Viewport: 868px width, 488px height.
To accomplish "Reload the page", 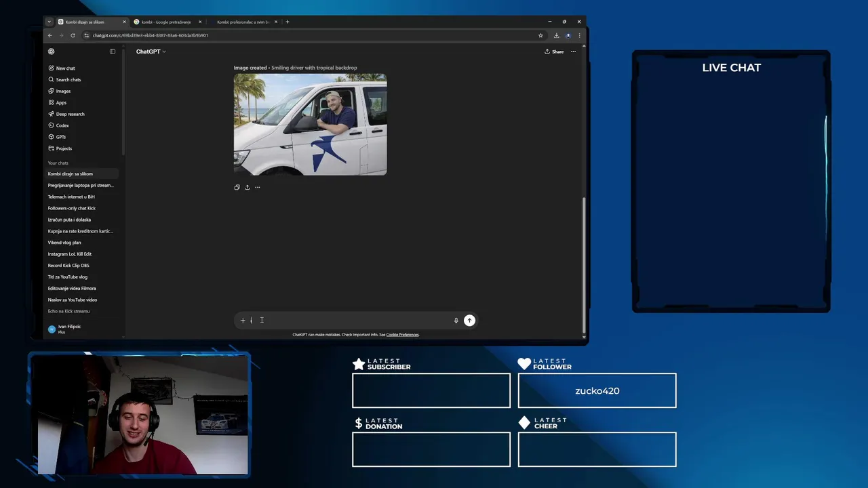I will pyautogui.click(x=73, y=36).
